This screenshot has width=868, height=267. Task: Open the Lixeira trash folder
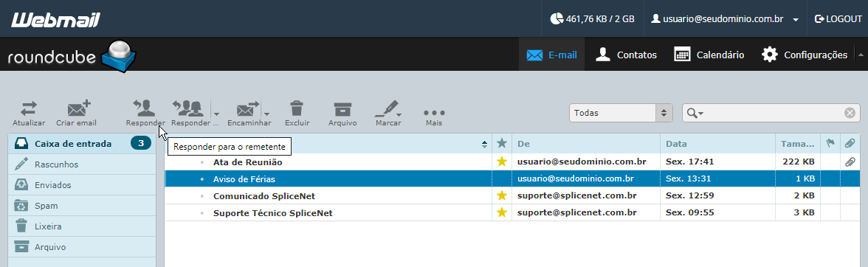click(x=82, y=226)
